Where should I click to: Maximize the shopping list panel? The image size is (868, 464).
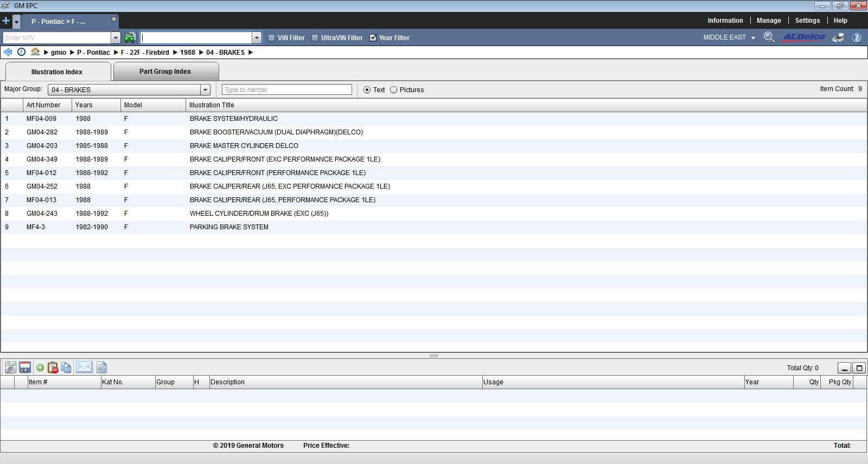click(859, 368)
